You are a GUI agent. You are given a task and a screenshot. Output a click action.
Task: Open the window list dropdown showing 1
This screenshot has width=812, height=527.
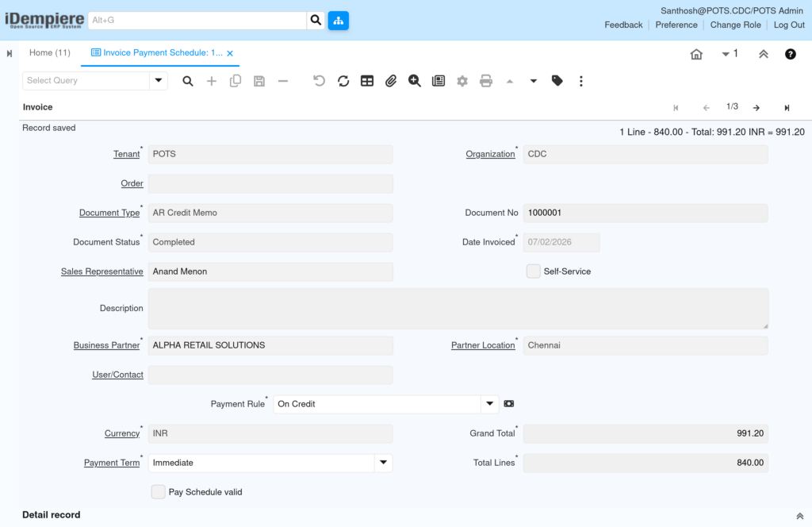tap(730, 54)
